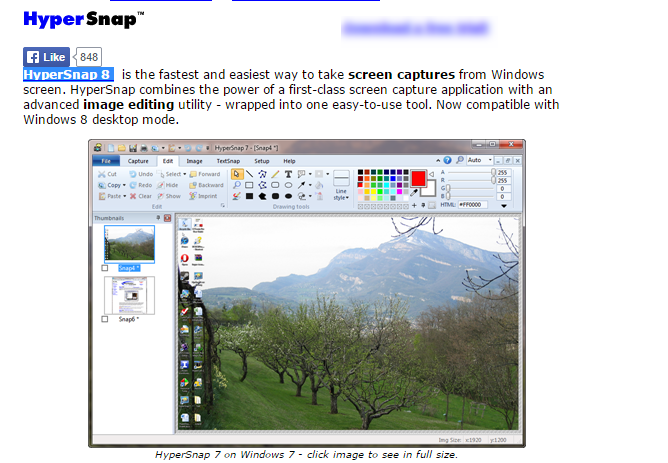Screen dimensions: 668x463
Task: Click the Clear button with red X
Action: pos(141,196)
